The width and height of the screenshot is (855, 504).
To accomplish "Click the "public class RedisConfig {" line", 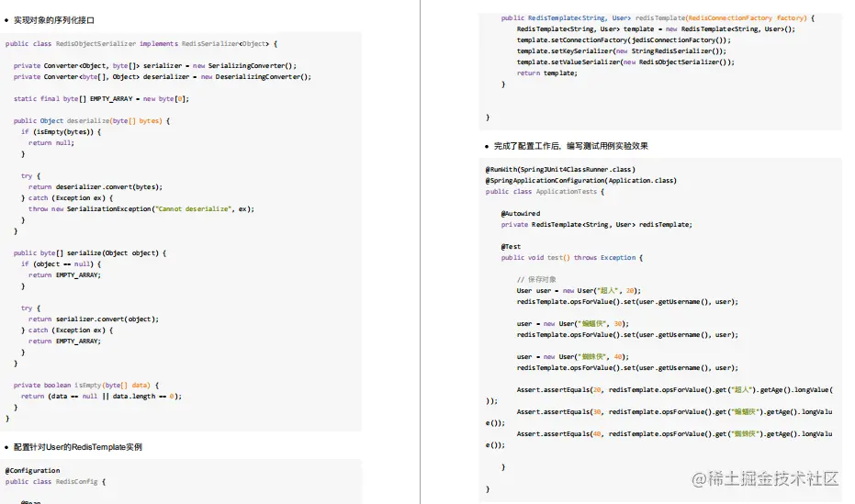I will 56,482.
